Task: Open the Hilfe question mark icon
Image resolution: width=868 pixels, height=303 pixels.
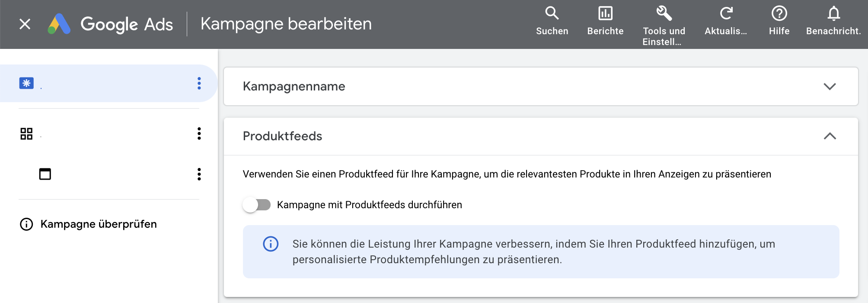Action: tap(779, 13)
